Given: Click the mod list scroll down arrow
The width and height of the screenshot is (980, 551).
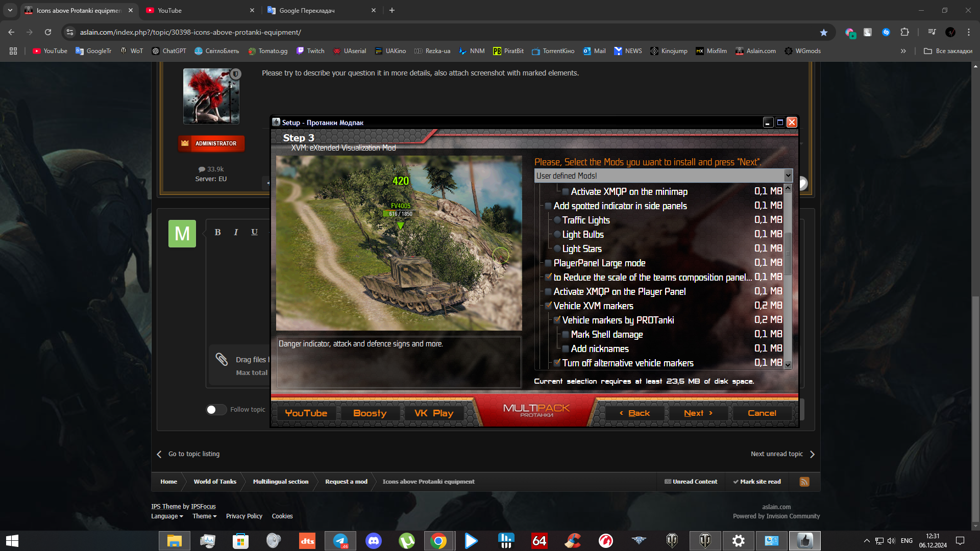Looking at the screenshot, I should [788, 365].
